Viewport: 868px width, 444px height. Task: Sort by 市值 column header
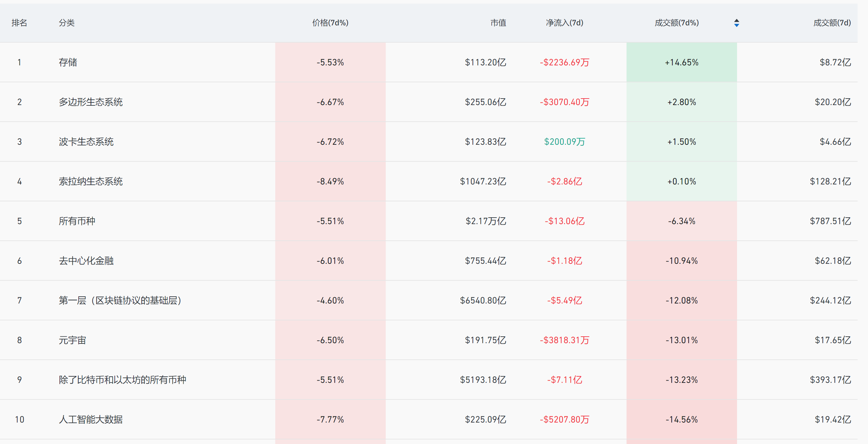498,23
